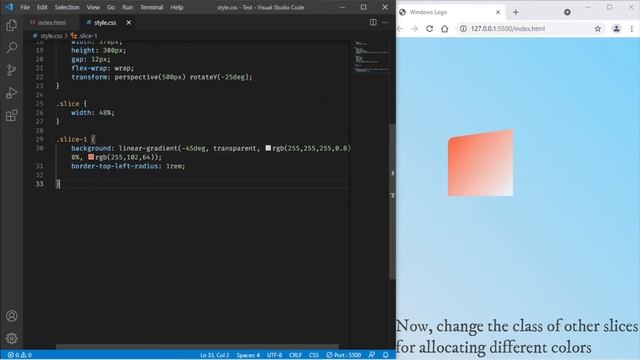The image size is (640, 360).
Task: Open the Go menu
Action: tap(111, 7)
